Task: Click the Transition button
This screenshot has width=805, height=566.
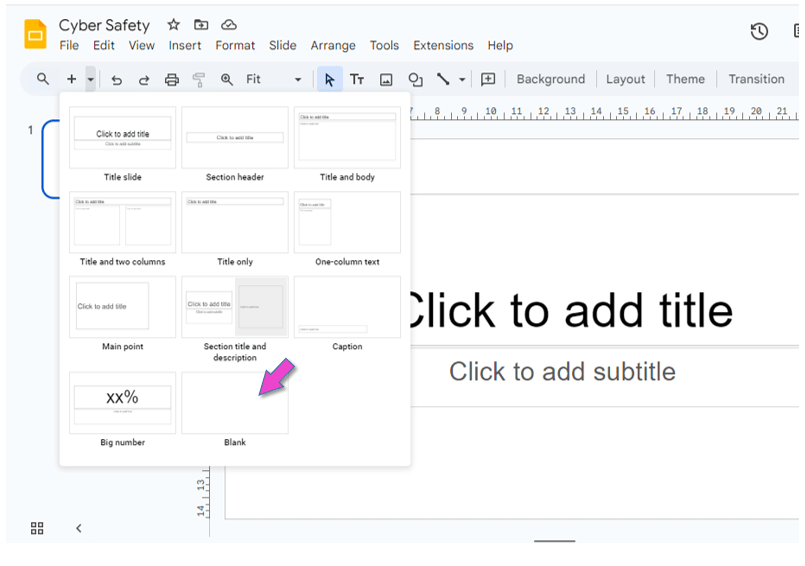Action: 756,79
